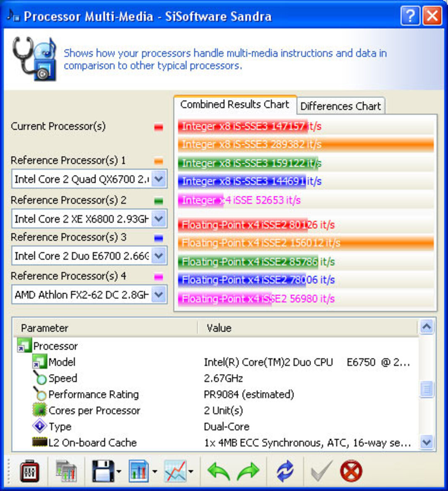
Task: Click the Model row icon
Action: point(39,361)
